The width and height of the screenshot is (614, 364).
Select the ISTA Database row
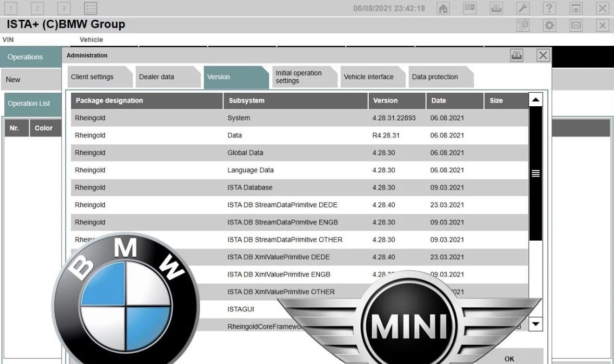click(x=299, y=187)
